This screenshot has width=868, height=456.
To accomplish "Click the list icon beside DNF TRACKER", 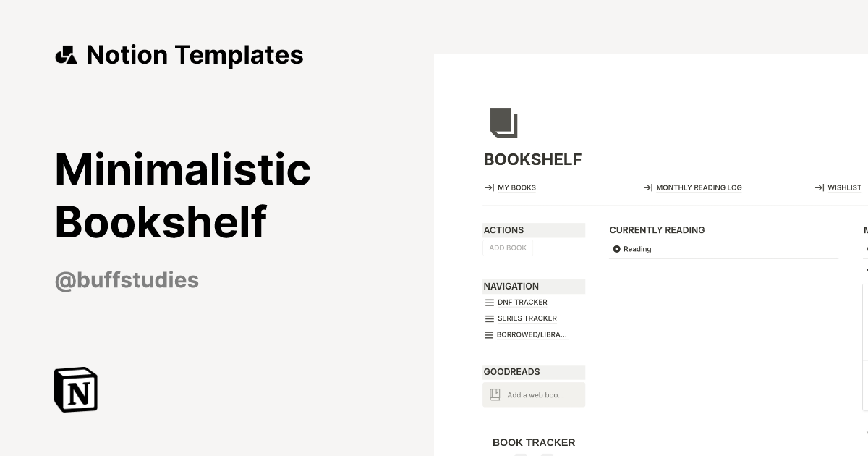I will click(489, 303).
